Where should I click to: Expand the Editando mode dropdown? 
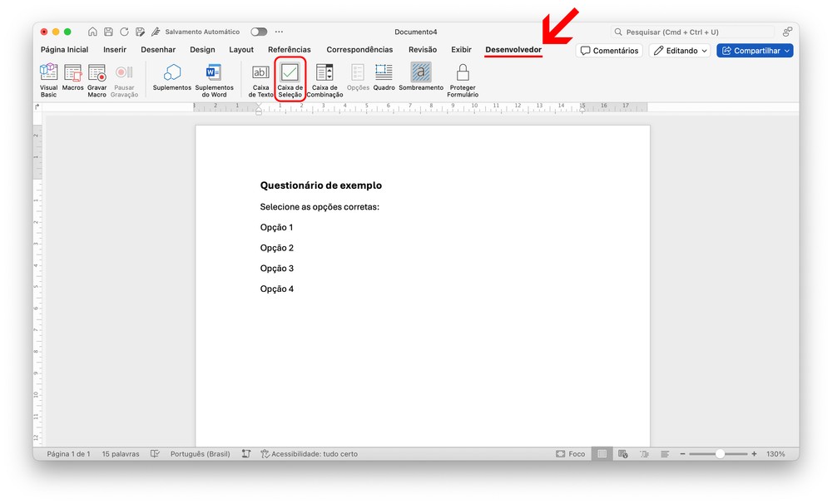(680, 51)
